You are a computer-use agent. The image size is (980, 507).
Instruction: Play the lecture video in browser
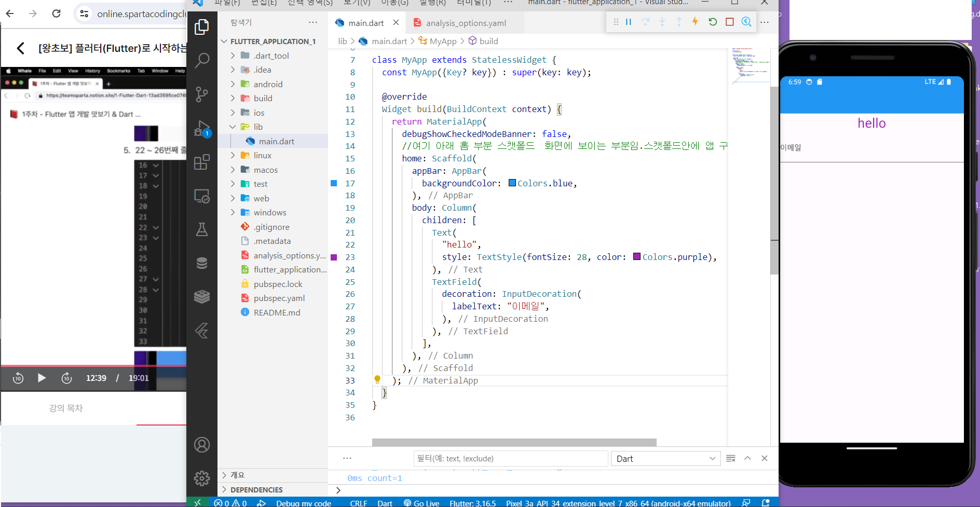42,378
